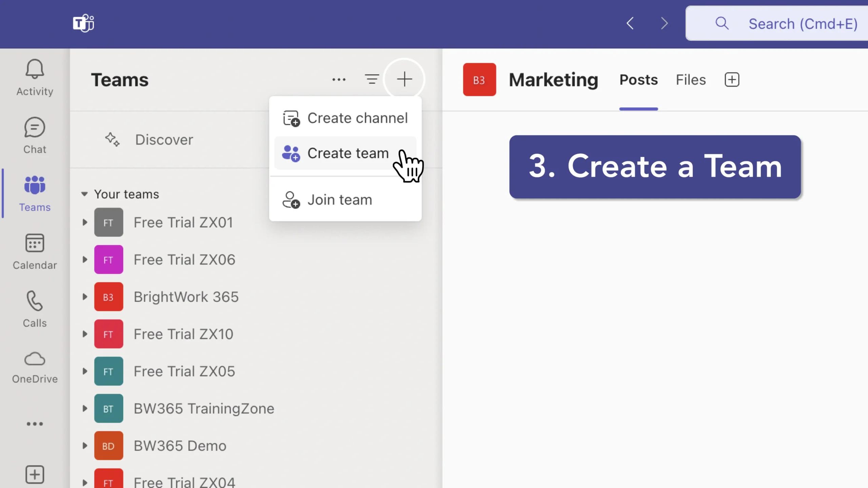868x488 pixels.
Task: Collapse the Your teams section
Action: click(x=84, y=194)
